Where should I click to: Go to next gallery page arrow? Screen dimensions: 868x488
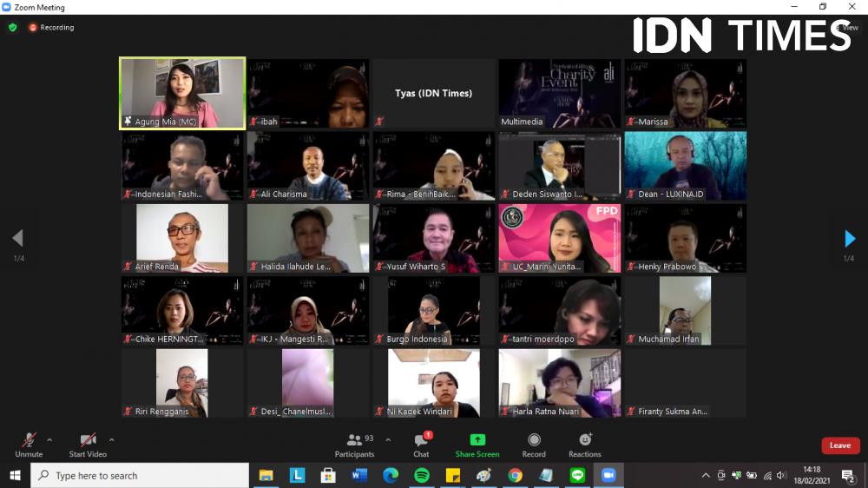[850, 238]
